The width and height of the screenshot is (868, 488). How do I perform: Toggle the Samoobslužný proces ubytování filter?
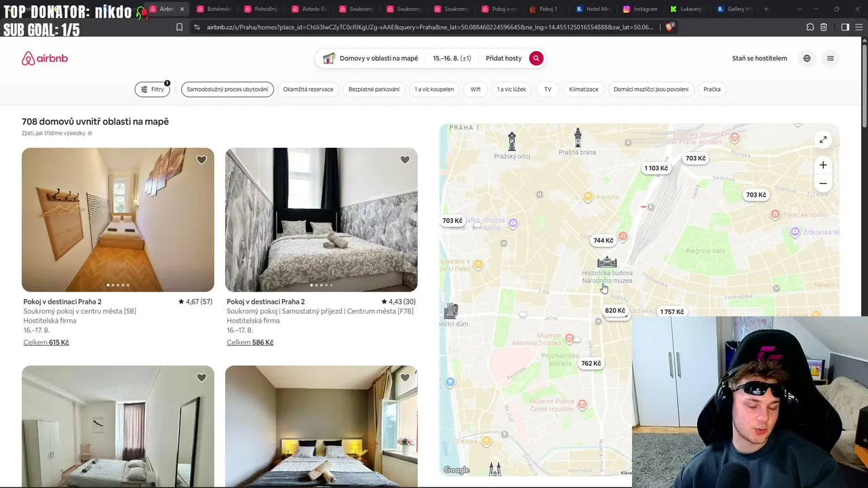click(x=227, y=89)
